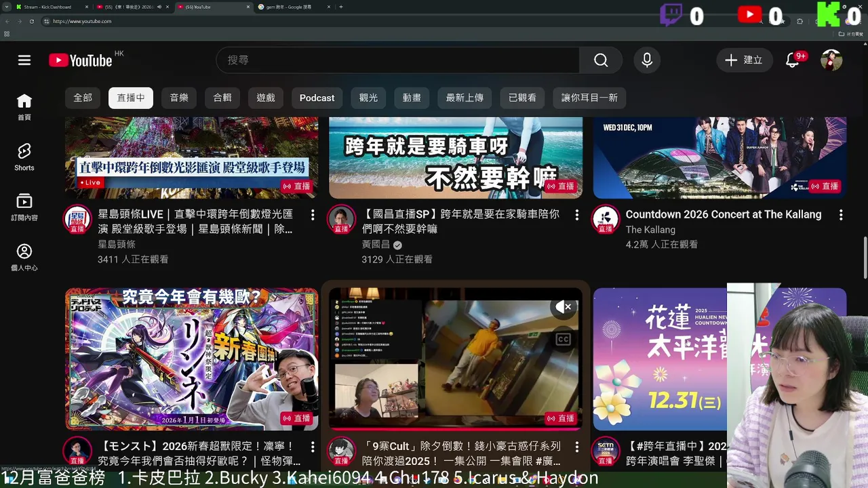Image resolution: width=868 pixels, height=488 pixels.
Task: Open The Kallang channel name
Action: (x=650, y=230)
